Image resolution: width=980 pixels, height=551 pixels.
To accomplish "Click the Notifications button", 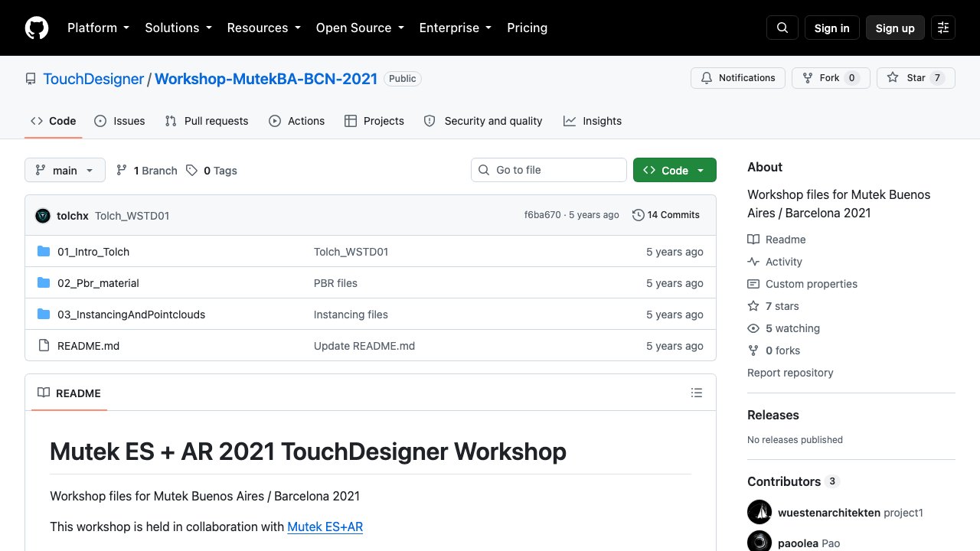I will [739, 78].
